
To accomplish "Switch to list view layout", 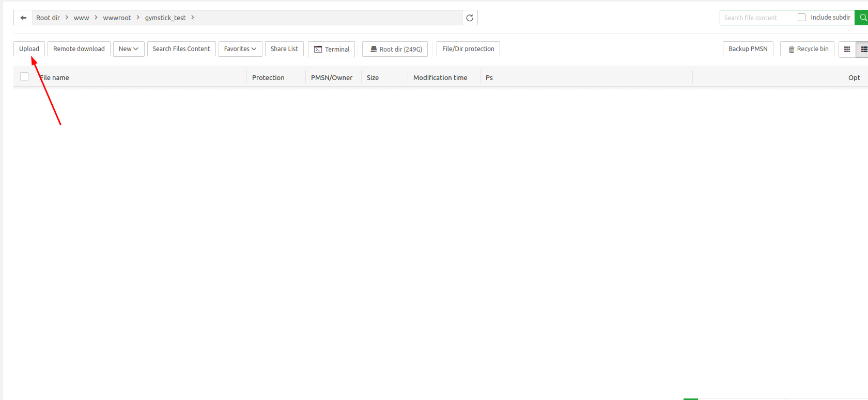I will coord(863,49).
